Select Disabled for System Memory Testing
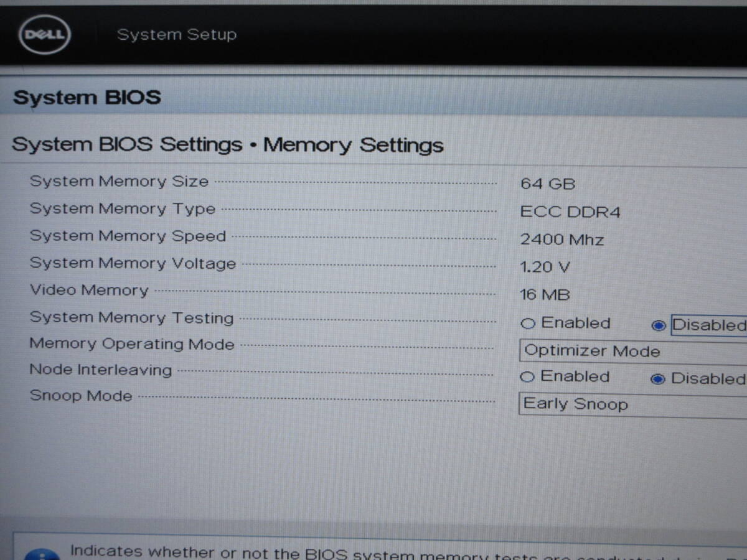Viewport: 747px width, 560px height. pyautogui.click(x=659, y=325)
